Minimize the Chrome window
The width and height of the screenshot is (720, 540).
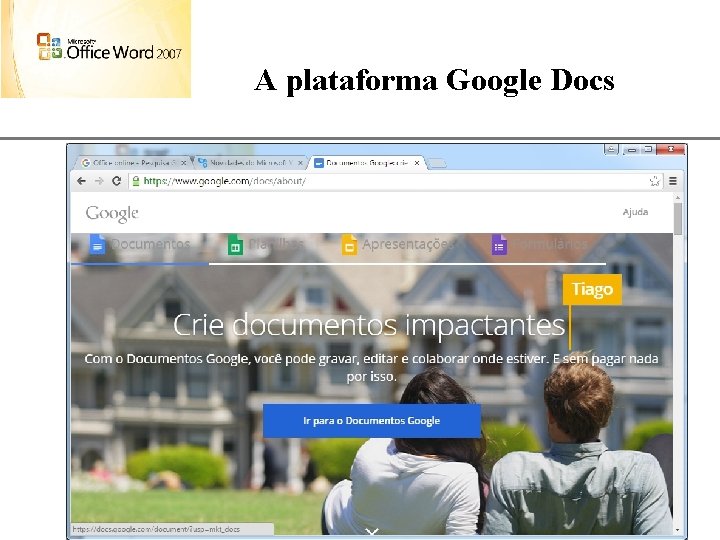click(x=632, y=149)
